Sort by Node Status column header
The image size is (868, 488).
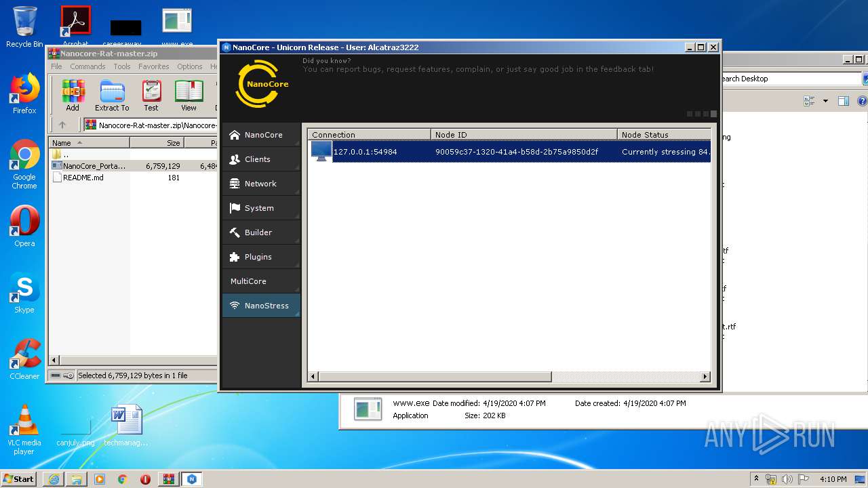[x=664, y=134]
